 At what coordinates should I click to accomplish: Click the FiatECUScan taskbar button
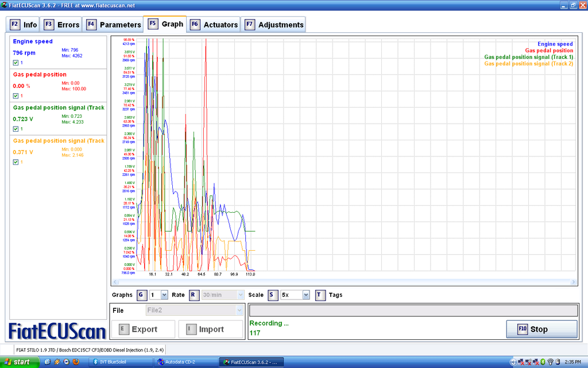click(252, 362)
